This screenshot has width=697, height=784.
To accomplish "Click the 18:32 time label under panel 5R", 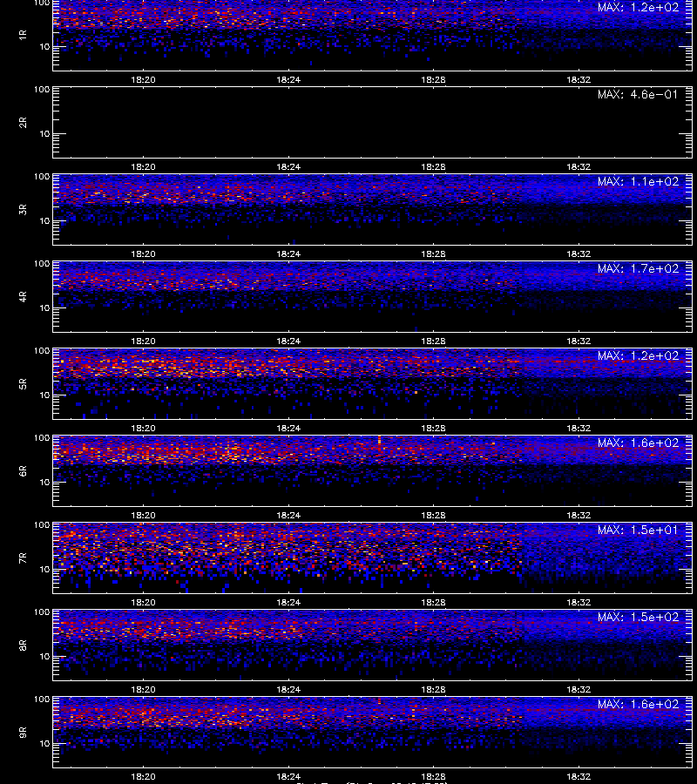I will (579, 428).
